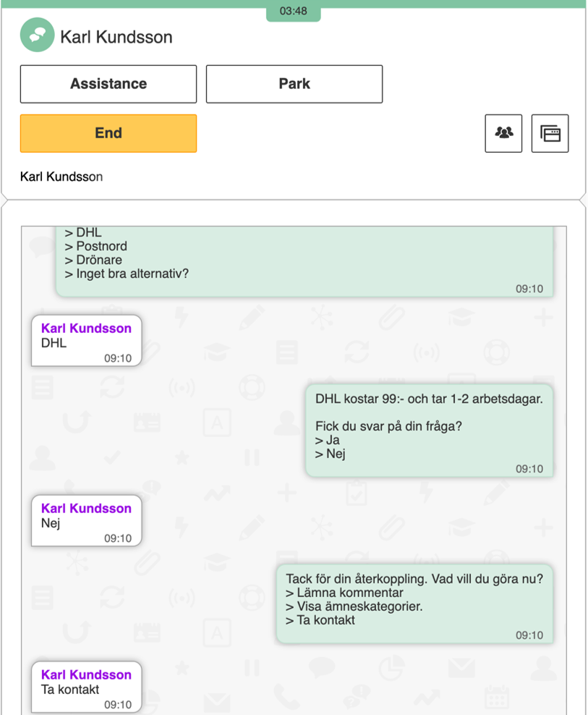Open the participants group icon button
Screen dimensions: 588x715
(x=503, y=133)
